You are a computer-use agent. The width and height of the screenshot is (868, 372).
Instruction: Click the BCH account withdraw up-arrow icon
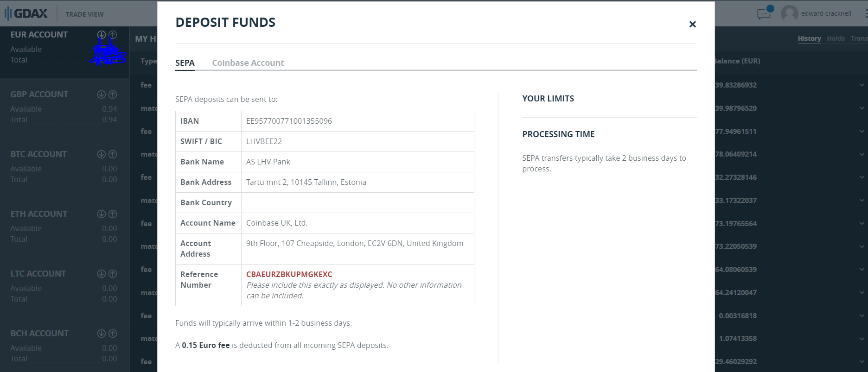click(113, 334)
